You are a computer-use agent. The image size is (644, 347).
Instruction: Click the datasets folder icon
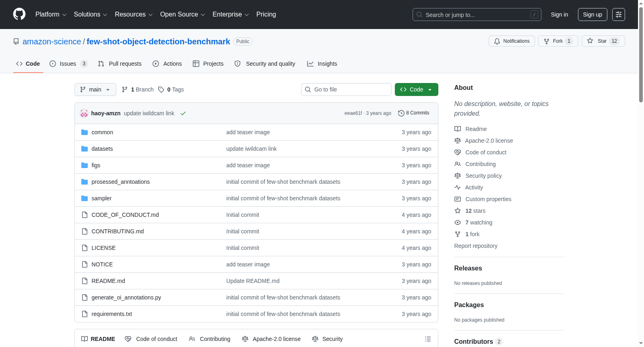coord(85,149)
